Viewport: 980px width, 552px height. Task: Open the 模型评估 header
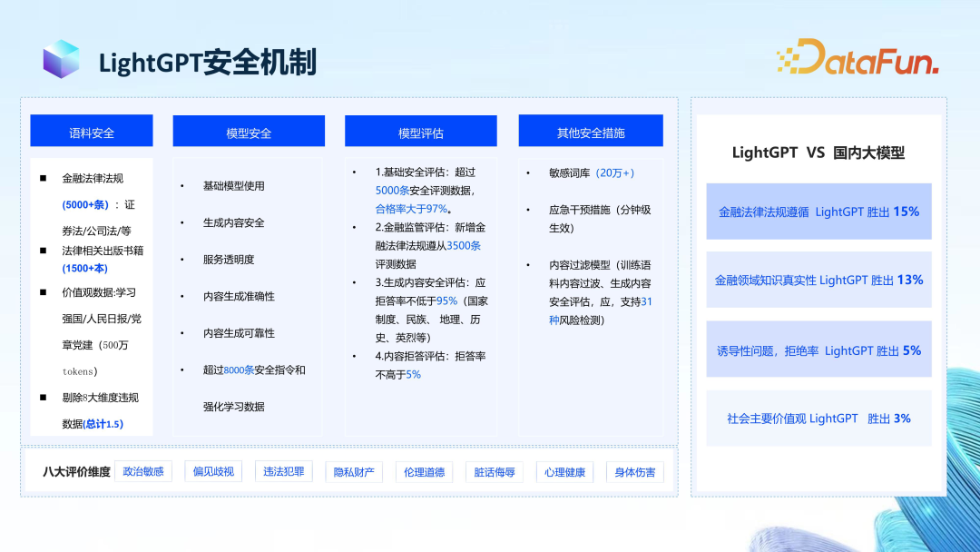click(420, 133)
